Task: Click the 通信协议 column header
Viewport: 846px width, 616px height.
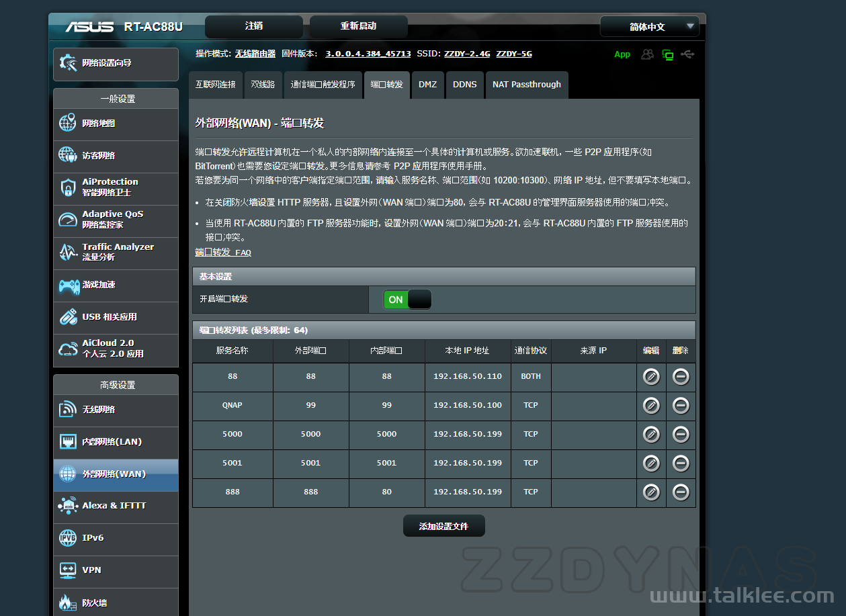Action: point(531,351)
